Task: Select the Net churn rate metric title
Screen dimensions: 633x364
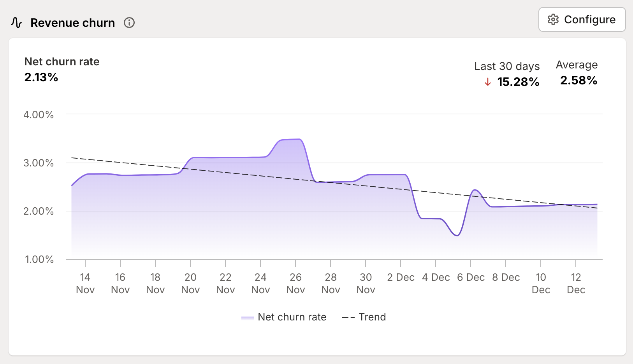Action: [62, 61]
